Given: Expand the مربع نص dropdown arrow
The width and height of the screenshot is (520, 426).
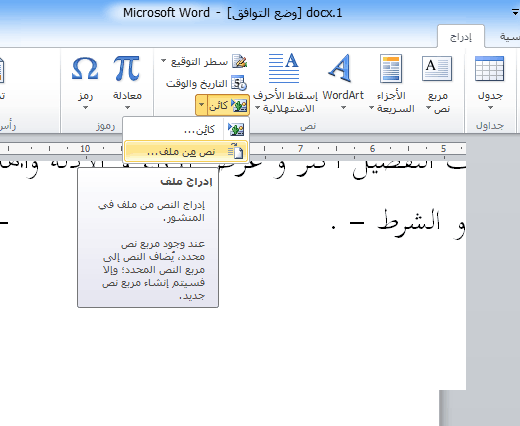Looking at the screenshot, I should click(x=429, y=108).
